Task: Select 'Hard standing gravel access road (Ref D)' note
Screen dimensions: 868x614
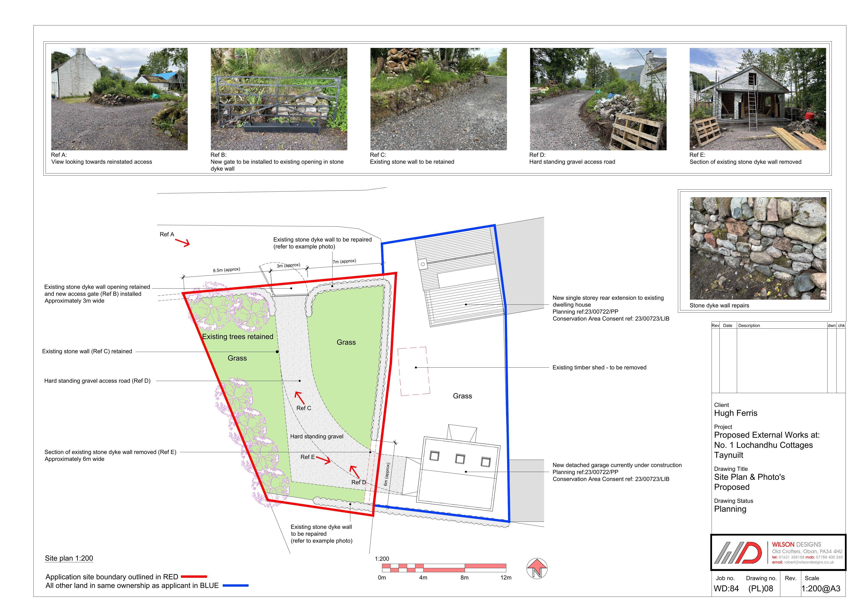Action: tap(97, 381)
